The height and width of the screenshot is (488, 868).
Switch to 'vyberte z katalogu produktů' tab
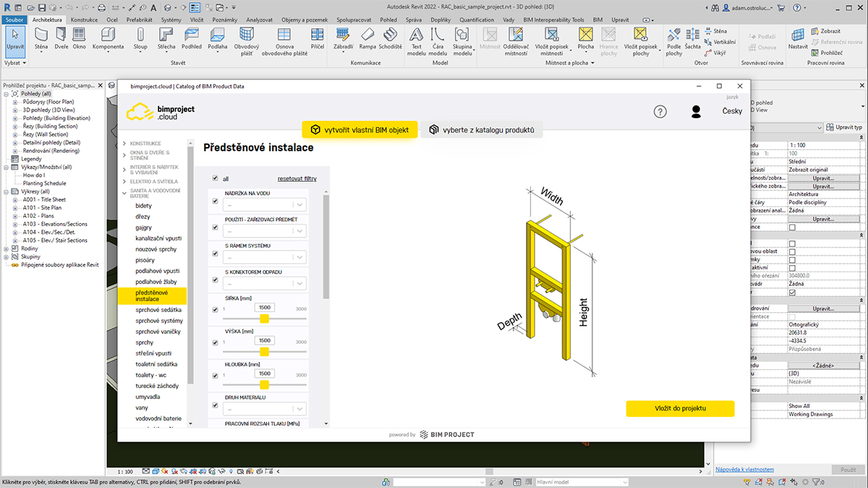(482, 130)
